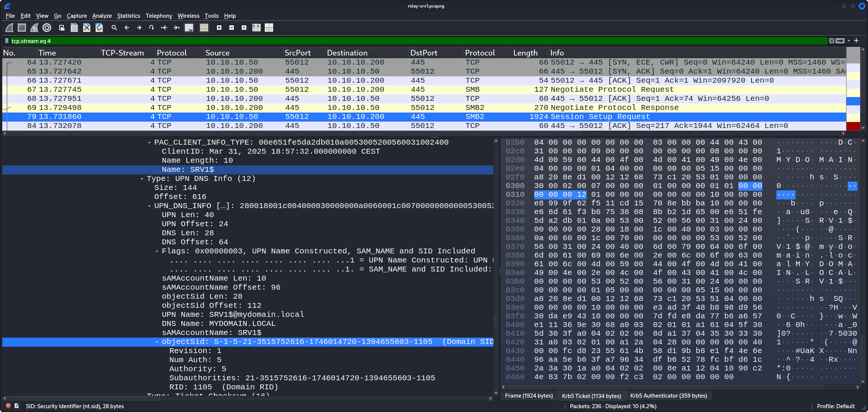This screenshot has width=868, height=412.
Task: Sort packets by Time column
Action: 68,52
